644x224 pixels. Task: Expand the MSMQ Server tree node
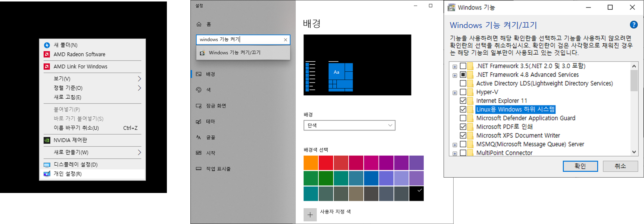tap(455, 145)
